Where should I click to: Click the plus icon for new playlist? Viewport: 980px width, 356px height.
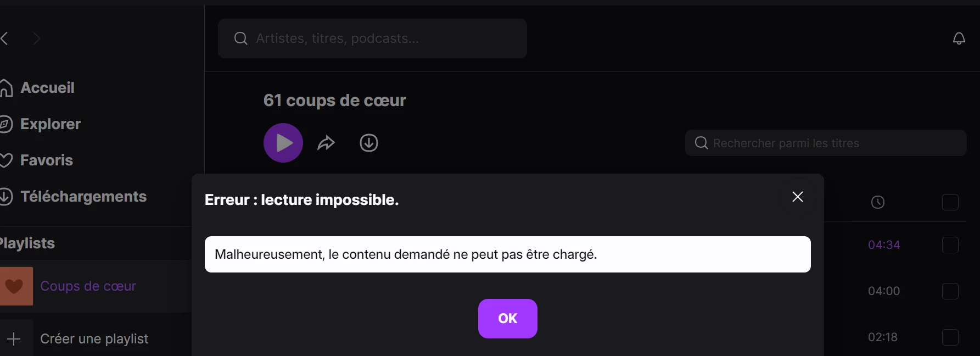point(14,338)
